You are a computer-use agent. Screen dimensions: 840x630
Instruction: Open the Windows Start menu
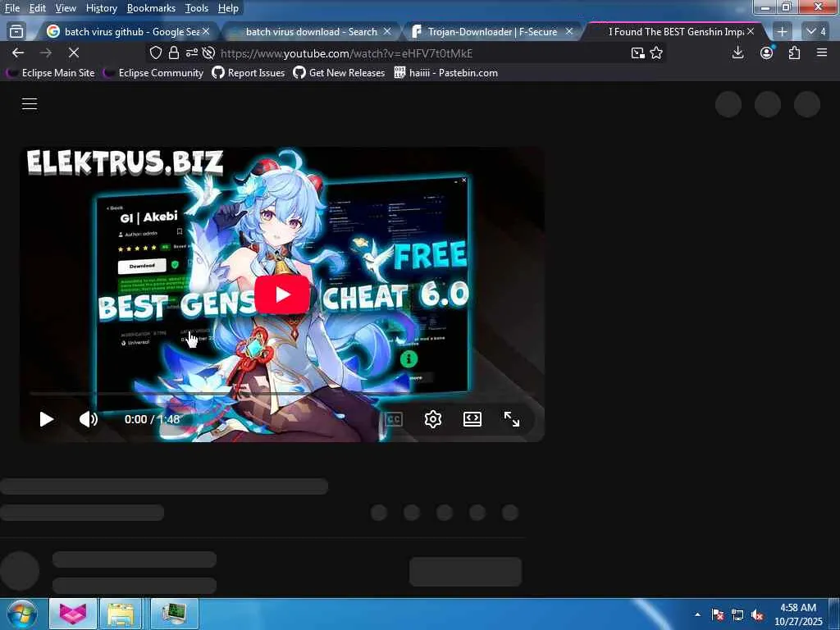click(22, 614)
